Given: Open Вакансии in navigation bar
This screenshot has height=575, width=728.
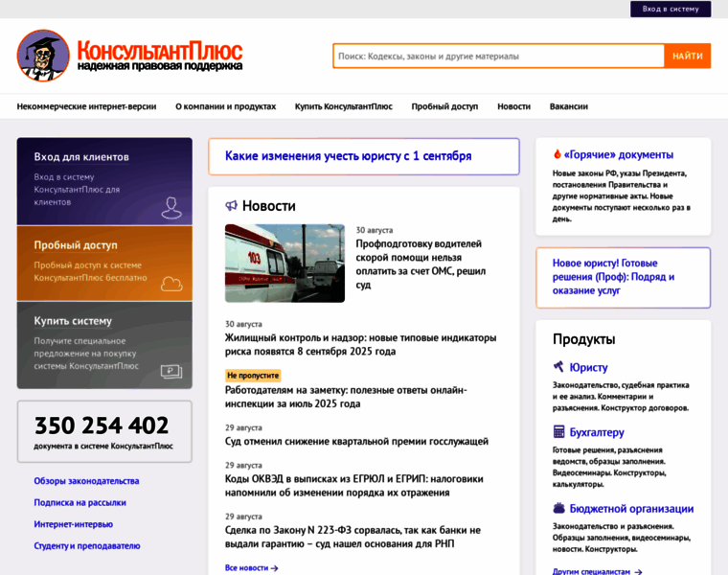Looking at the screenshot, I should [569, 106].
